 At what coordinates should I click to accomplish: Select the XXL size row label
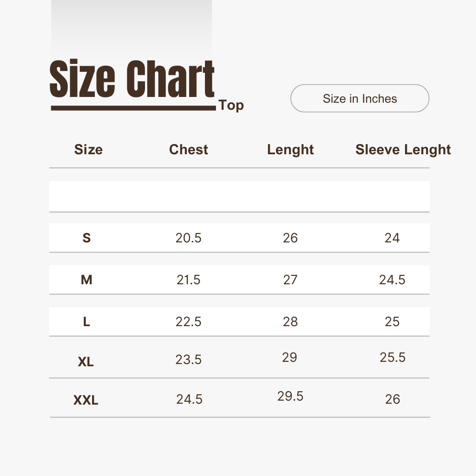coord(86,401)
